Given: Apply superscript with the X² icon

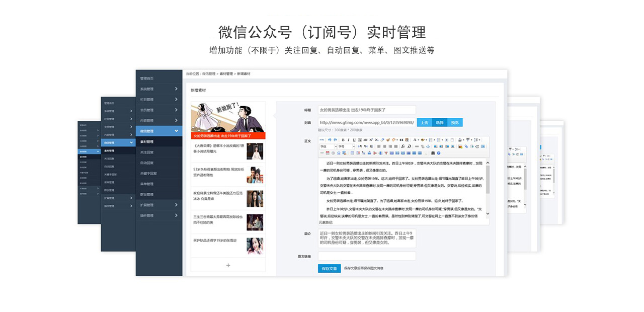Looking at the screenshot, I should [x=371, y=140].
